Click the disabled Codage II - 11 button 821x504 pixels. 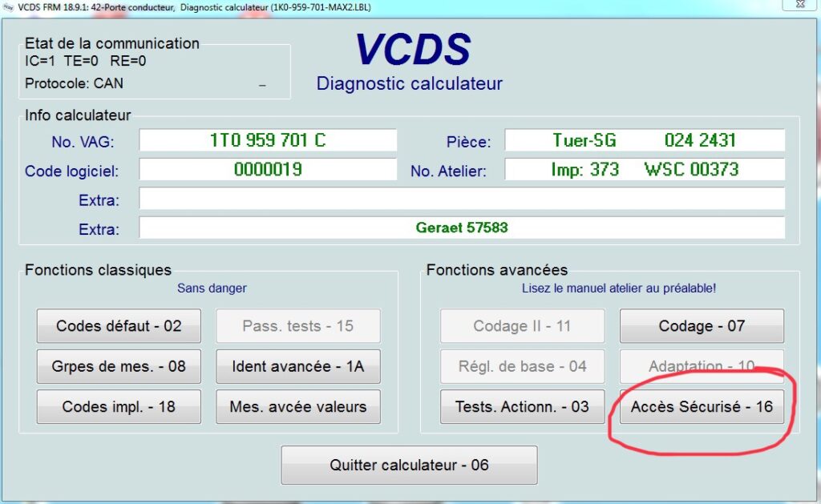[x=522, y=326]
